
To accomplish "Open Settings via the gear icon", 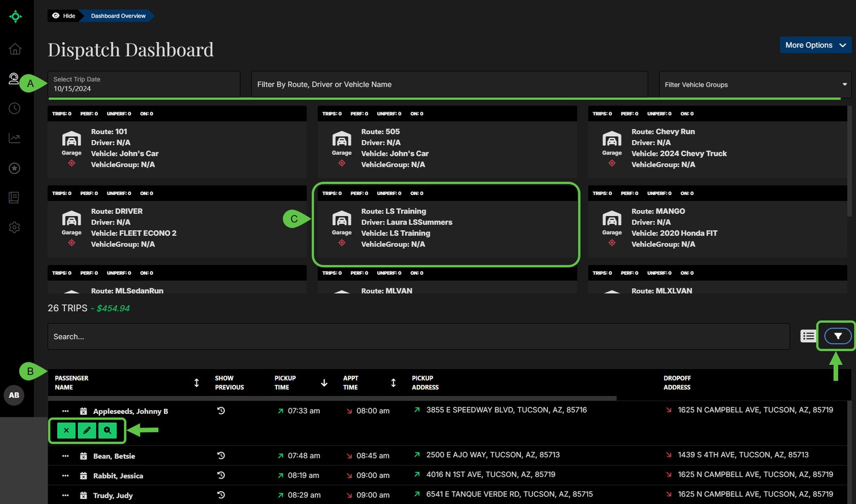I will point(15,227).
